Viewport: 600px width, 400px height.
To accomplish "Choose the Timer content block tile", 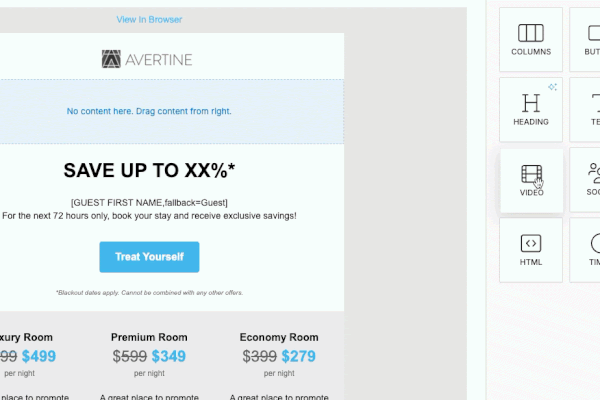I will coord(586,249).
